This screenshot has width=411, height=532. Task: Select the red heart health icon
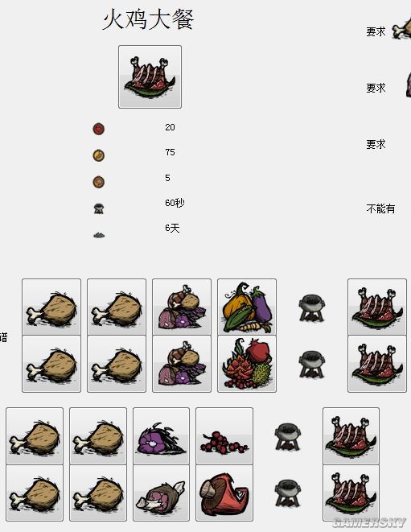(x=99, y=129)
